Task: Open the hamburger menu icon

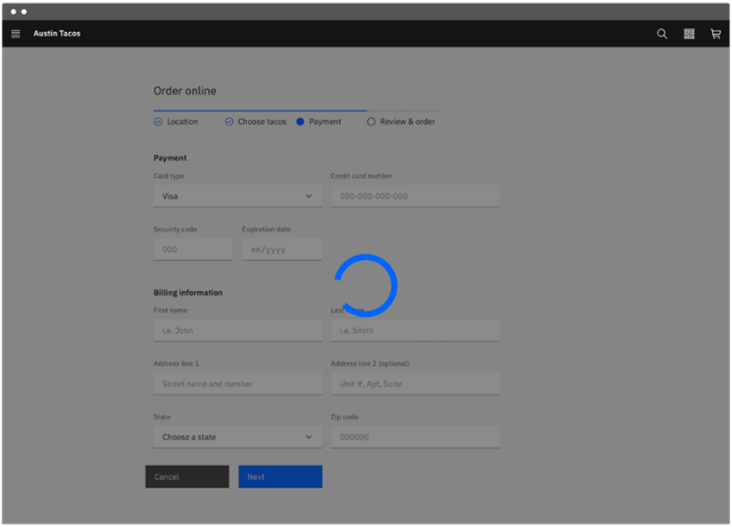Action: point(15,34)
